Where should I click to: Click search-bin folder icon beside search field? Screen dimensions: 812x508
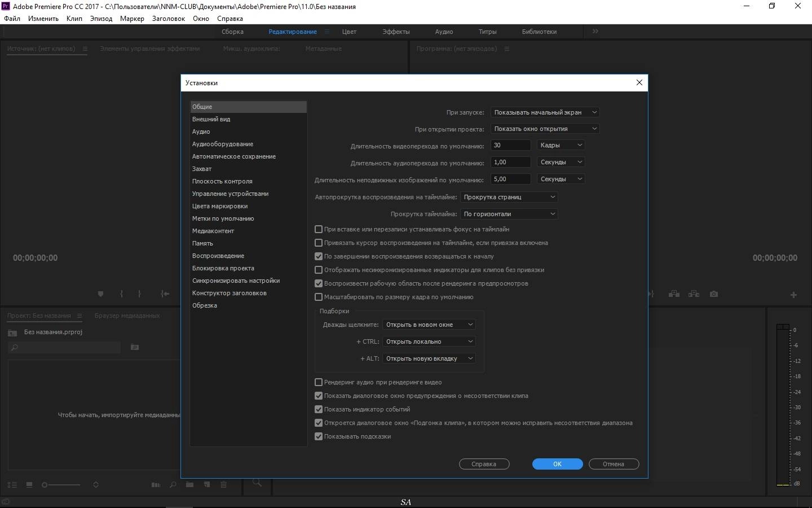(135, 347)
